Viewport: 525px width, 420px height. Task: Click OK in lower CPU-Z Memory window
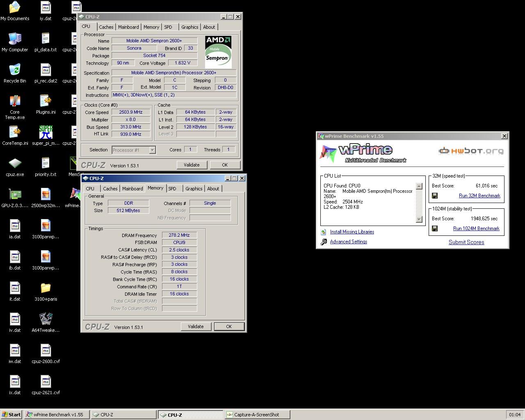tap(229, 326)
